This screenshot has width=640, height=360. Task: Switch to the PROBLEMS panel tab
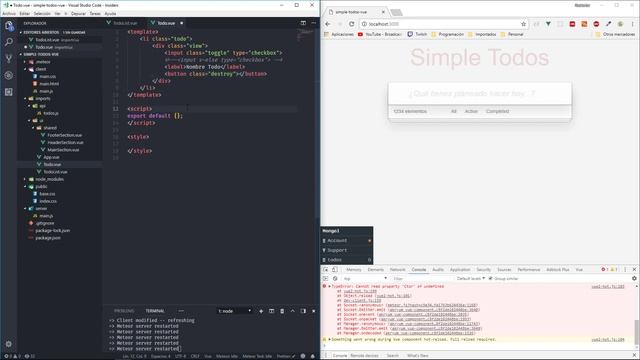coord(124,311)
